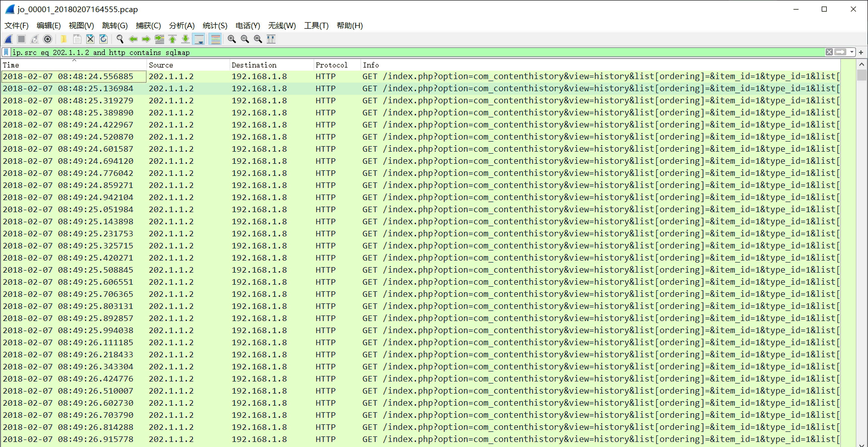Click the vertical scrollbar thumb
Viewport: 868px width, 447px height.
862,75
